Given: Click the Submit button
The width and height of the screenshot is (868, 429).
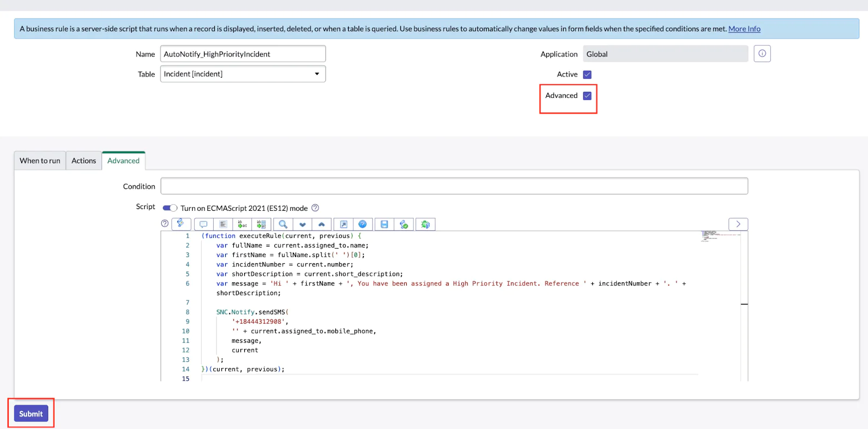Looking at the screenshot, I should [x=31, y=414].
